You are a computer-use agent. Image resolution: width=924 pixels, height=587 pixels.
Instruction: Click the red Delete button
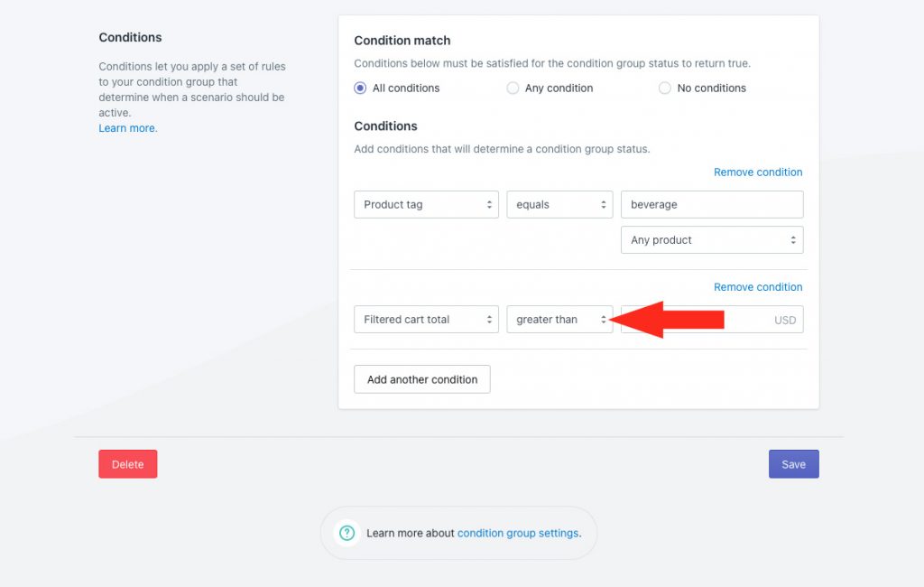tap(128, 463)
